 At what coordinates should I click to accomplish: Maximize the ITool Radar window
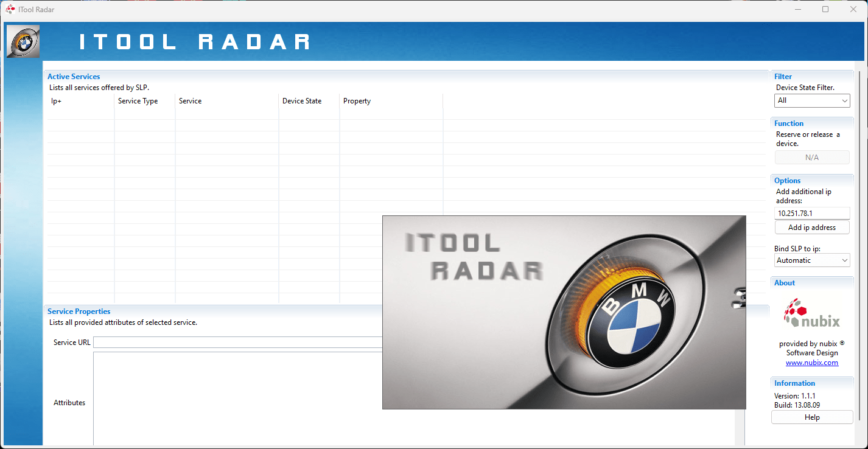(x=825, y=9)
